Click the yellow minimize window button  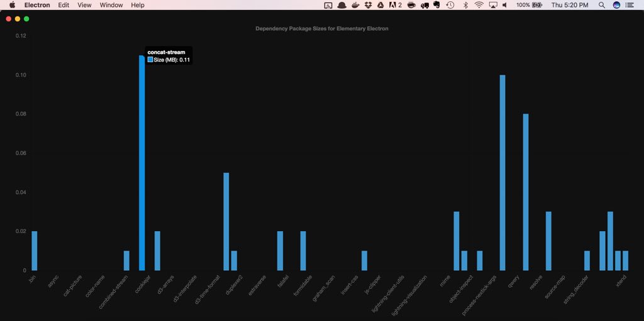[x=17, y=19]
